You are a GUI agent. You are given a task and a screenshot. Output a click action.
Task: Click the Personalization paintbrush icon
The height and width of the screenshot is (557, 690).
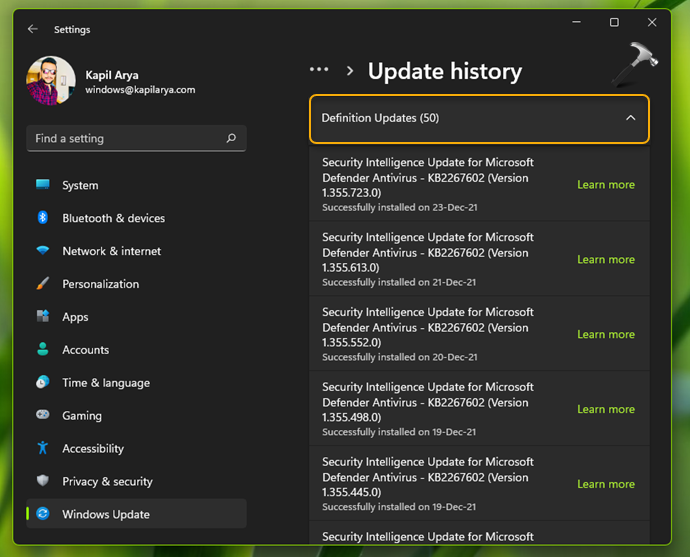[43, 284]
